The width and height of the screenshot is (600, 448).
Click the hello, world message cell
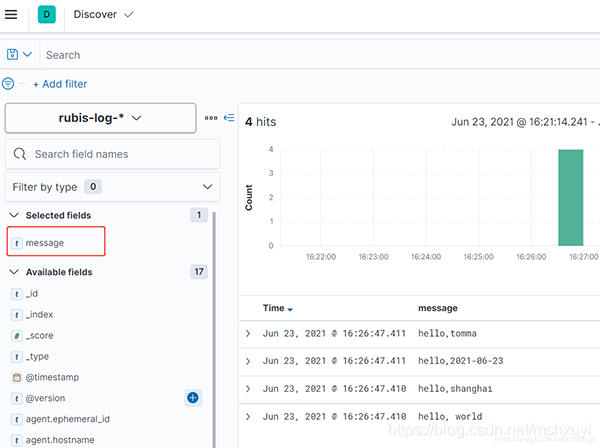click(450, 416)
